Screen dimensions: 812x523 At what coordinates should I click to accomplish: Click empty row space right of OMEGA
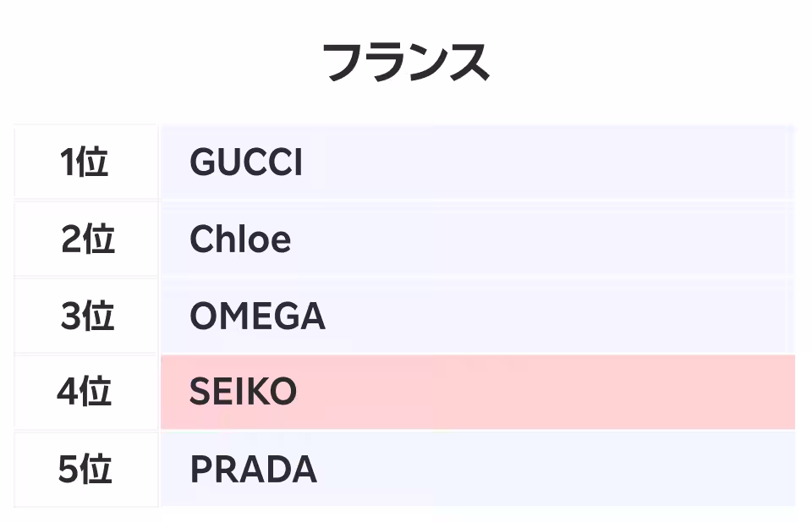pyautogui.click(x=550, y=317)
